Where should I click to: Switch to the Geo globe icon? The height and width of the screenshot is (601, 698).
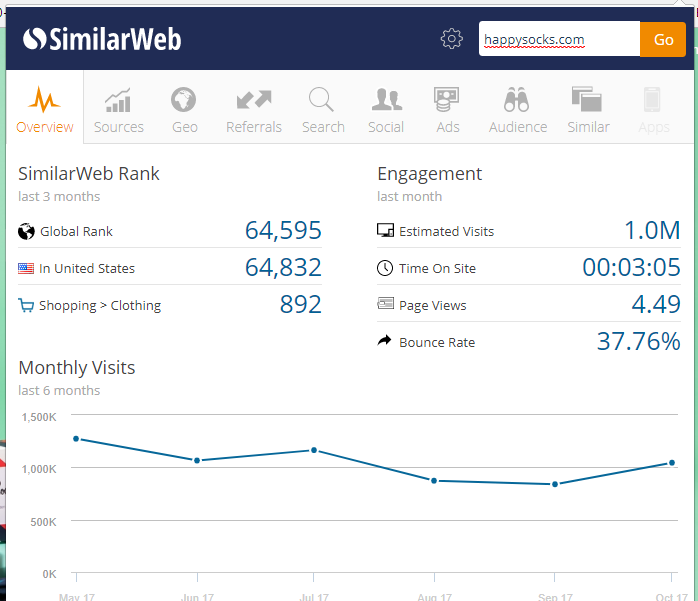[184, 100]
